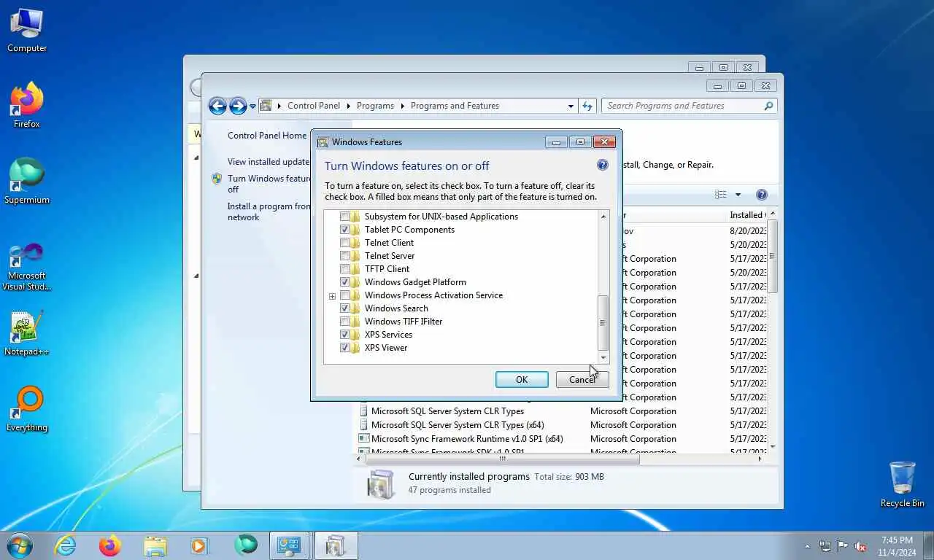The image size is (934, 560).
Task: Click the scroll up arrow in features list
Action: click(603, 217)
